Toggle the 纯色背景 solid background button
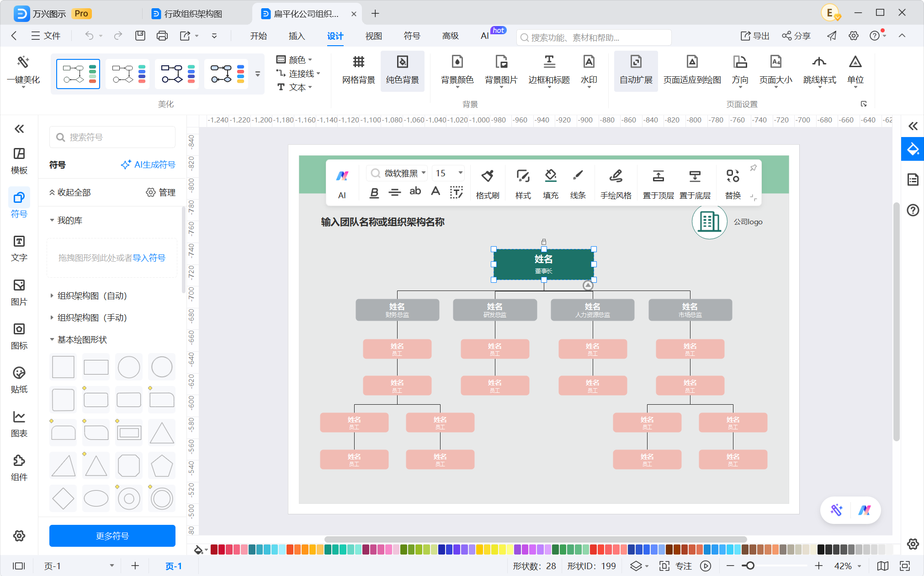The width and height of the screenshot is (924, 576). [402, 71]
